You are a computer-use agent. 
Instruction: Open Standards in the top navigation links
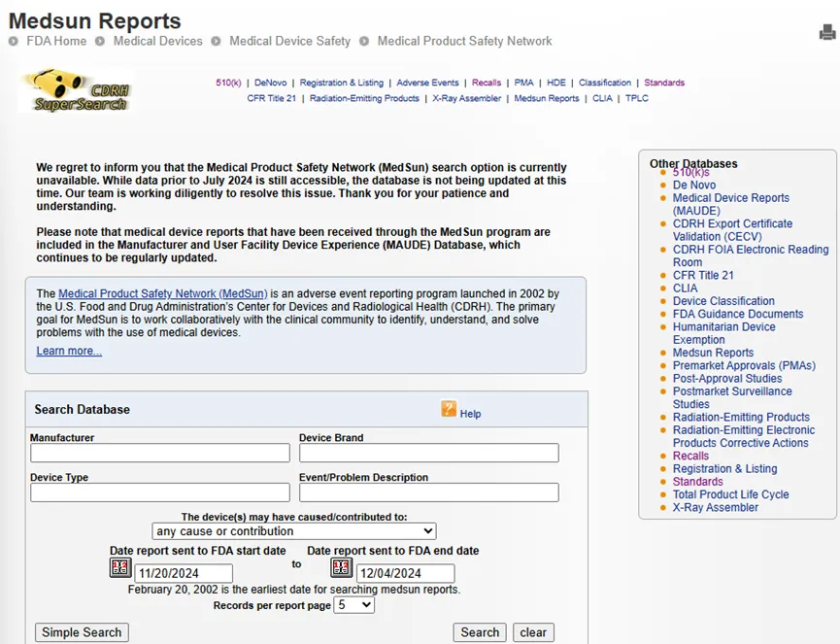click(x=664, y=83)
